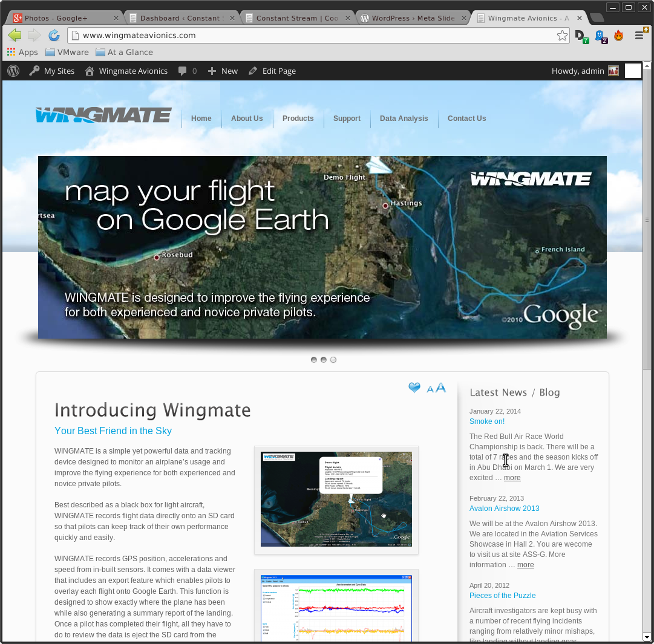Open the About Us nav item
The image size is (654, 644).
pyautogui.click(x=247, y=119)
